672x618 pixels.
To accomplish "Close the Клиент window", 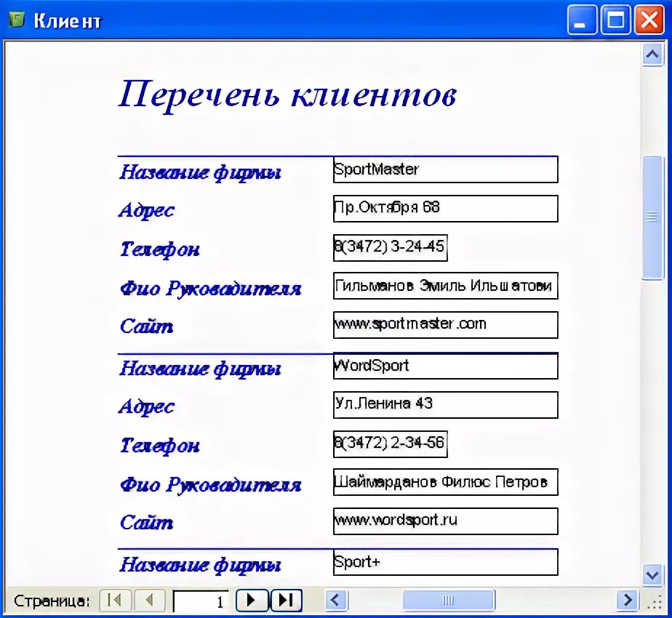I will click(649, 20).
